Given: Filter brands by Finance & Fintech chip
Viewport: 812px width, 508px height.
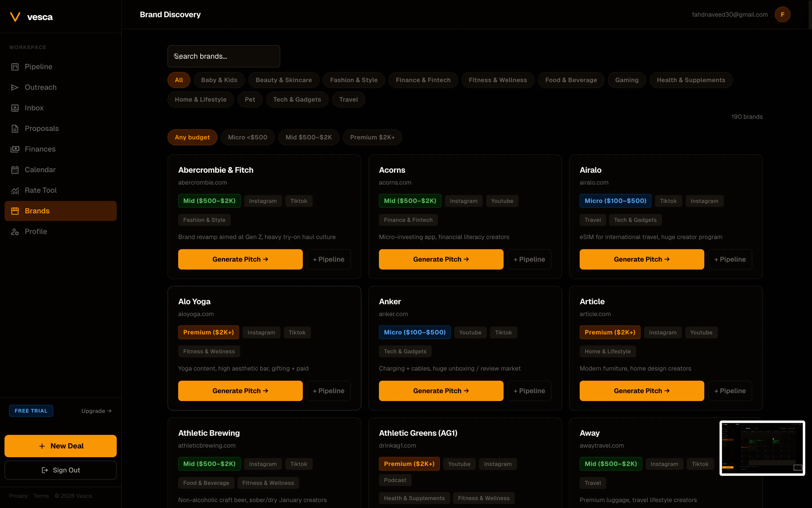Looking at the screenshot, I should [x=423, y=80].
